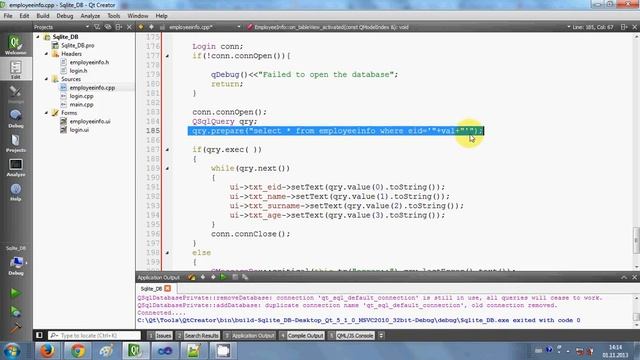Show the Compile Output pane
The image size is (640, 360).
pyautogui.click(x=302, y=336)
